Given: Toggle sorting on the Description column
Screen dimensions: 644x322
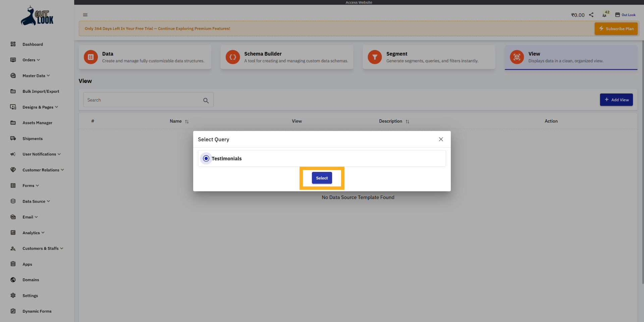Looking at the screenshot, I should click(x=408, y=121).
